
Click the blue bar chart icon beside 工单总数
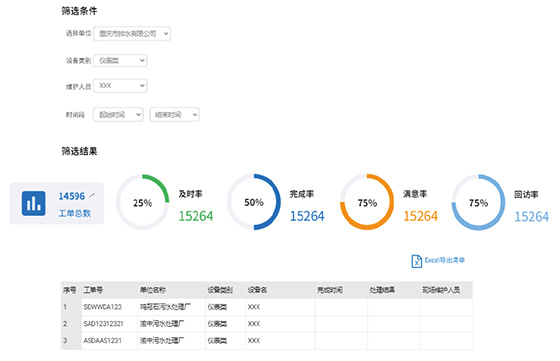coord(34,203)
